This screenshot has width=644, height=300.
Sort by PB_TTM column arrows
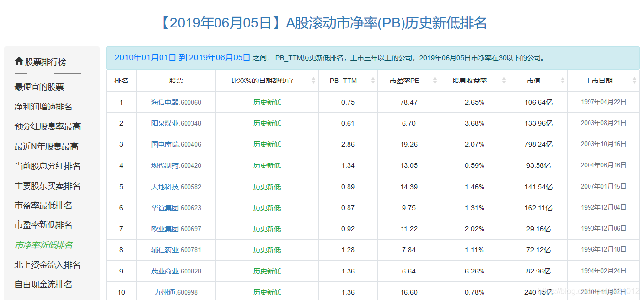pos(373,81)
